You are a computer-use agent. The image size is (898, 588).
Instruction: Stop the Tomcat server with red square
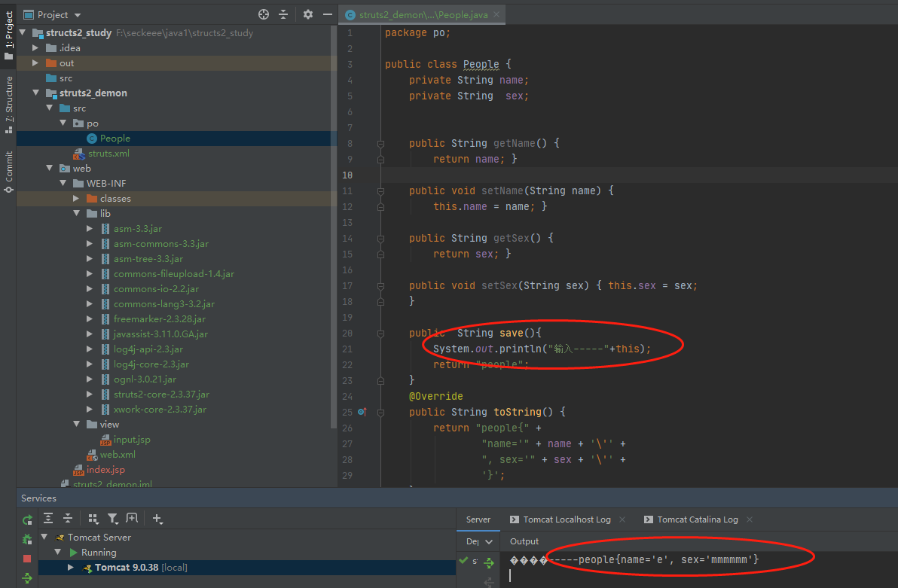click(x=27, y=558)
